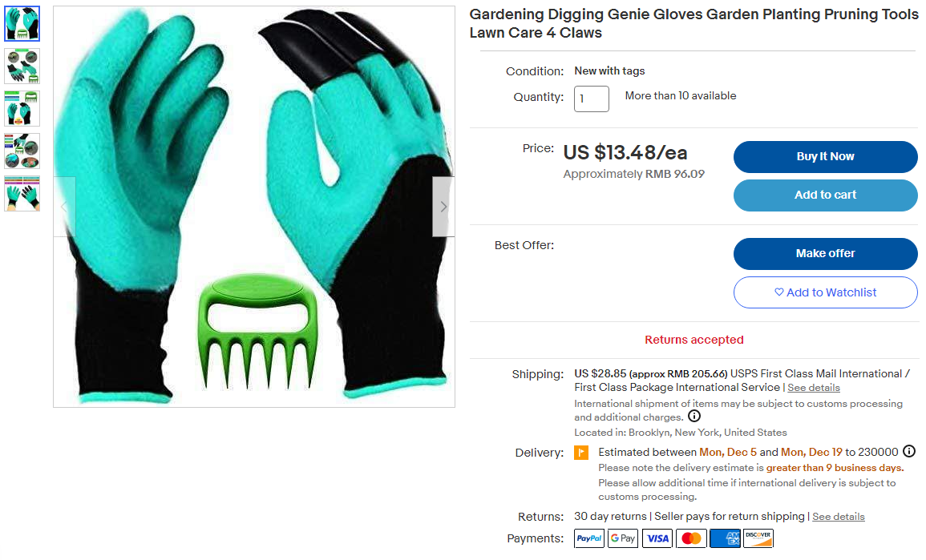Open the shipping charges info icon
The image size is (926, 560).
coord(694,416)
